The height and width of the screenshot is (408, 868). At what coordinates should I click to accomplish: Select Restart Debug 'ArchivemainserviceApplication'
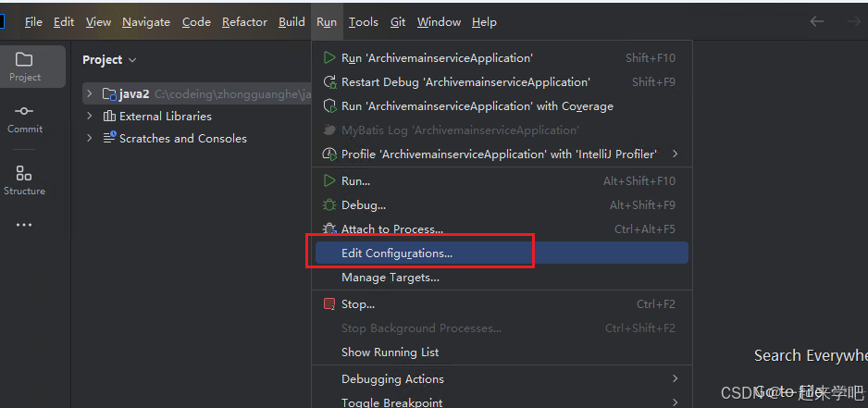pos(502,82)
